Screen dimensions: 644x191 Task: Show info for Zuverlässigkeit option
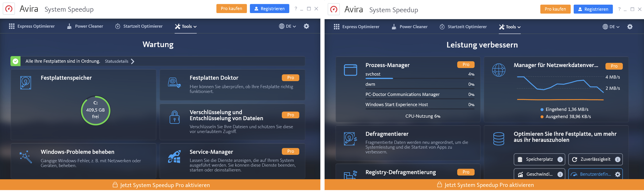click(618, 159)
